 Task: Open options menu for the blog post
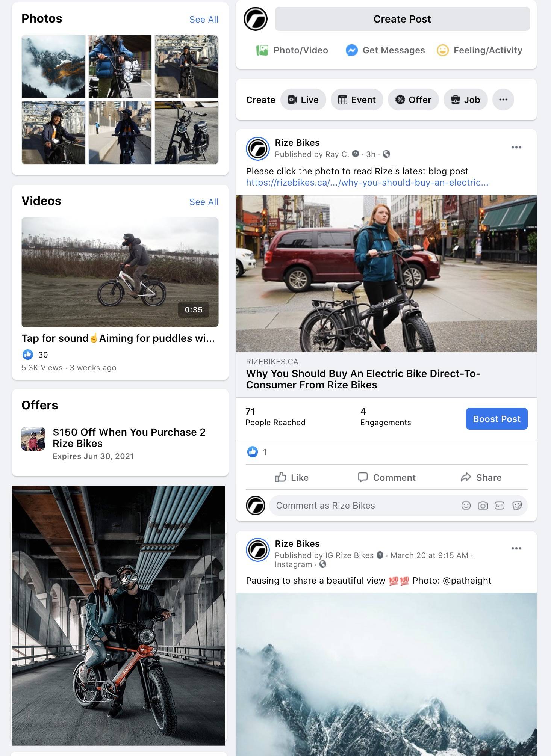[516, 147]
